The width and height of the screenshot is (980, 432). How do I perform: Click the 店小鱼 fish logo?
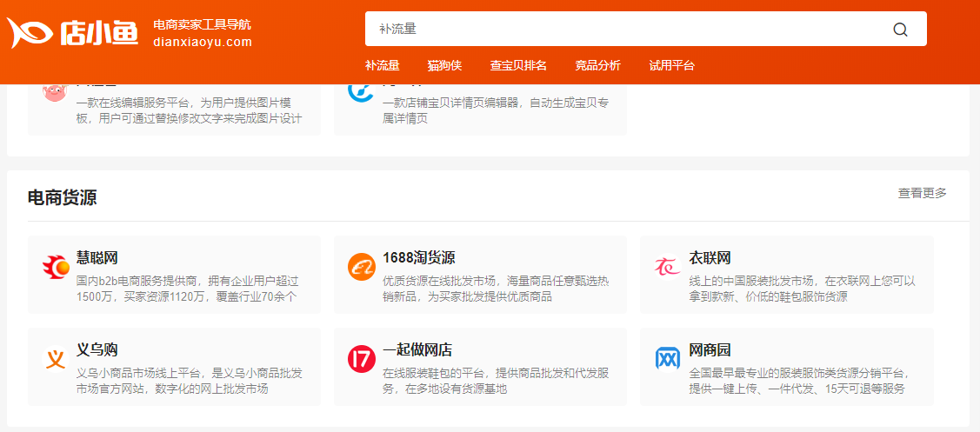[72, 32]
